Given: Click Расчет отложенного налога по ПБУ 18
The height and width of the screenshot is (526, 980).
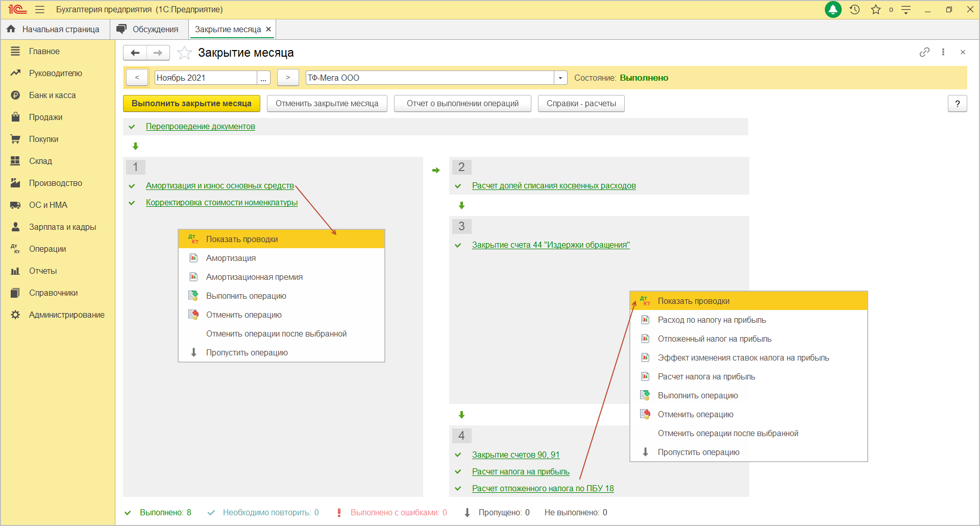Looking at the screenshot, I should click(x=543, y=488).
